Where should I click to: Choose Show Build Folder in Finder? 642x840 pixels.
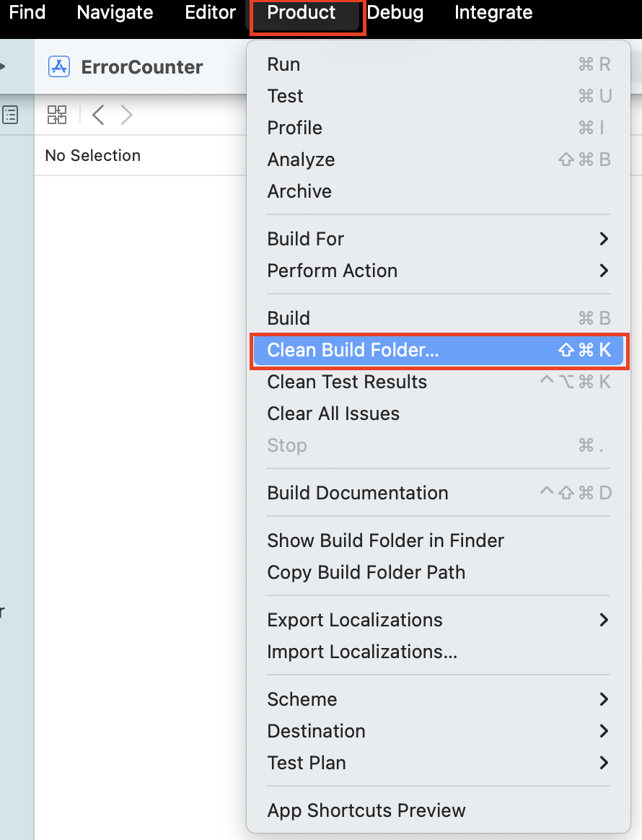[x=385, y=541]
